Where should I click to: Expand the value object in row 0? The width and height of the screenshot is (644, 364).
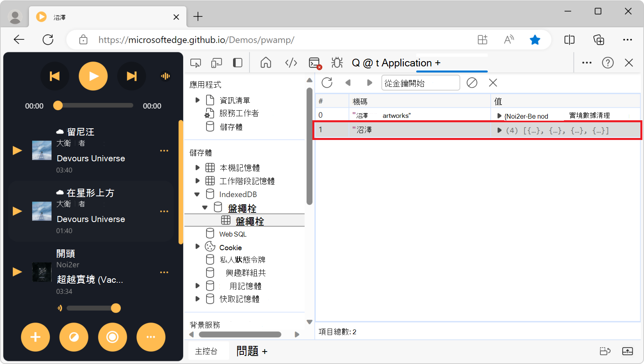(x=499, y=116)
